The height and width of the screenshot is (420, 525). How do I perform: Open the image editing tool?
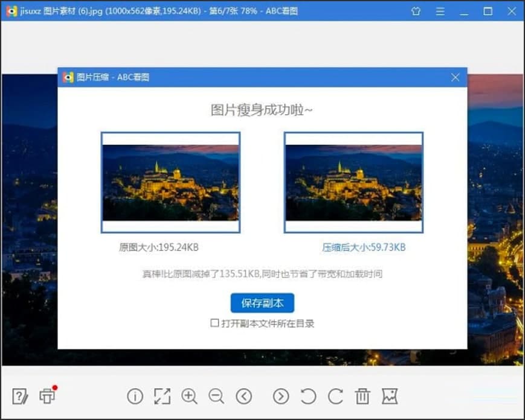tap(390, 396)
